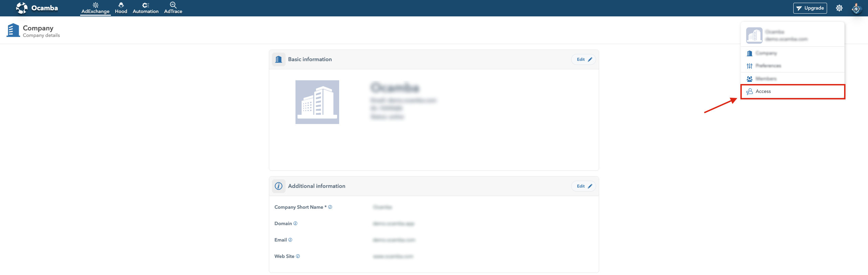Edit the Additional information section

(583, 186)
